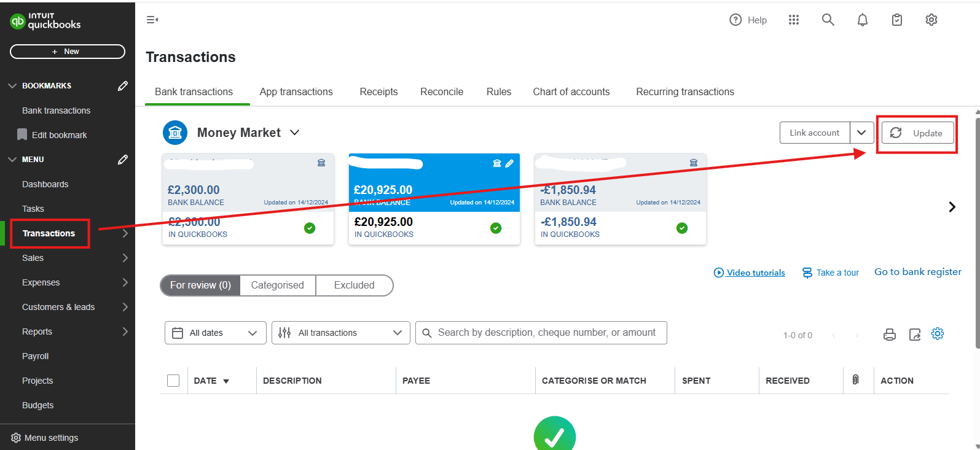The image size is (980, 450).
Task: Edit menu with the pencil icon
Action: pyautogui.click(x=123, y=160)
